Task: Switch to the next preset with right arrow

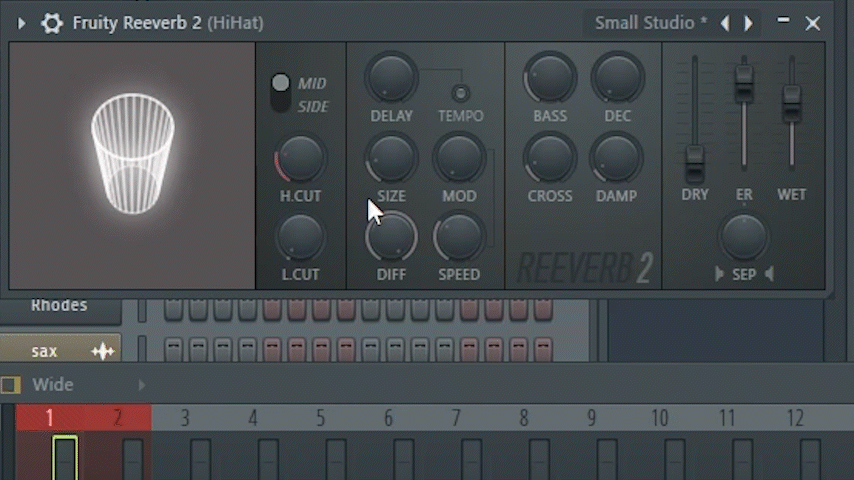Action: (749, 23)
